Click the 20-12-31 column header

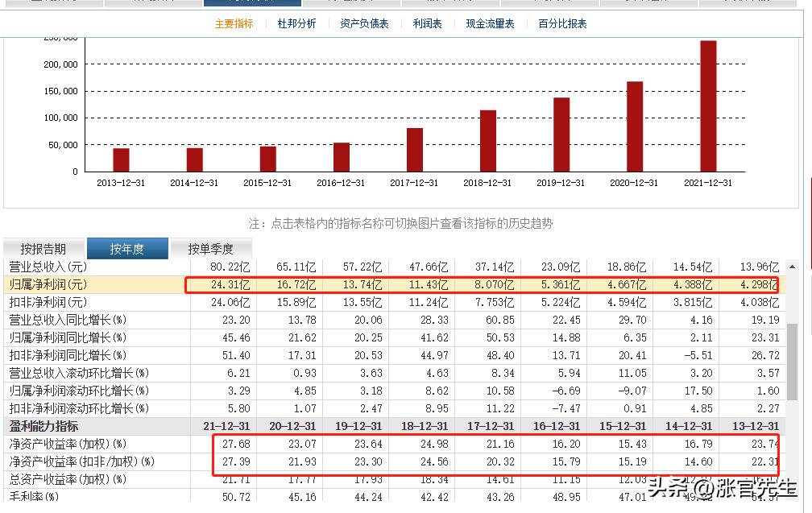click(x=292, y=427)
